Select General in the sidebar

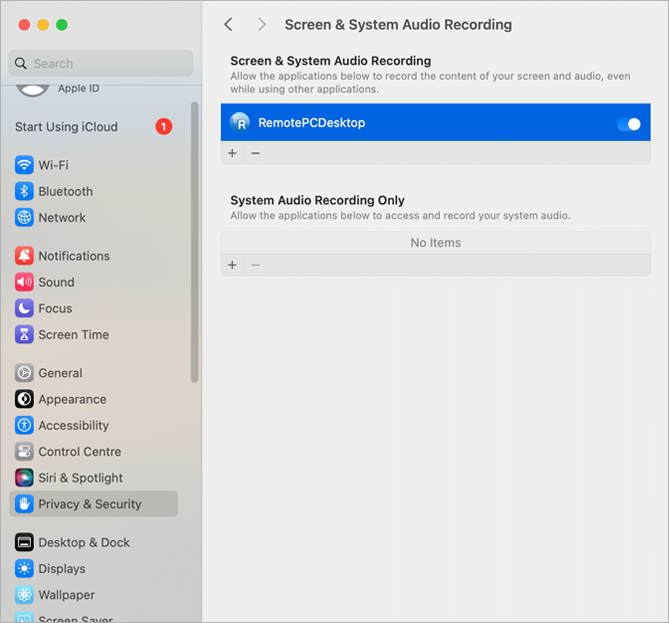coord(60,373)
